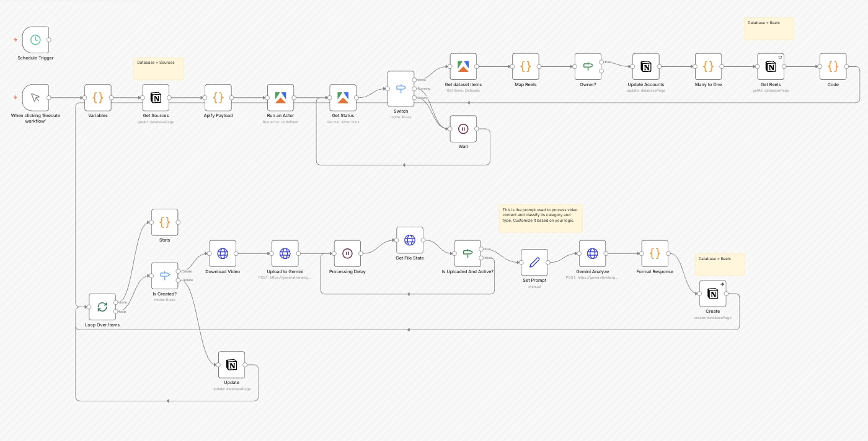Click the Code node curly-braces icon
Image resolution: width=868 pixels, height=441 pixels.
(x=833, y=66)
